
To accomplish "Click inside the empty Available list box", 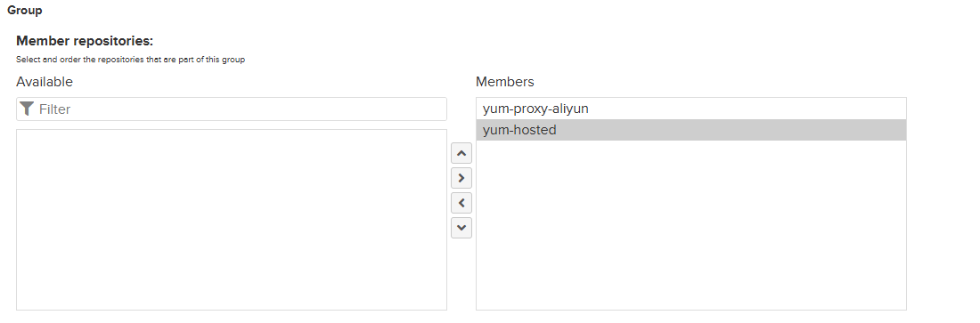I will pos(232,219).
